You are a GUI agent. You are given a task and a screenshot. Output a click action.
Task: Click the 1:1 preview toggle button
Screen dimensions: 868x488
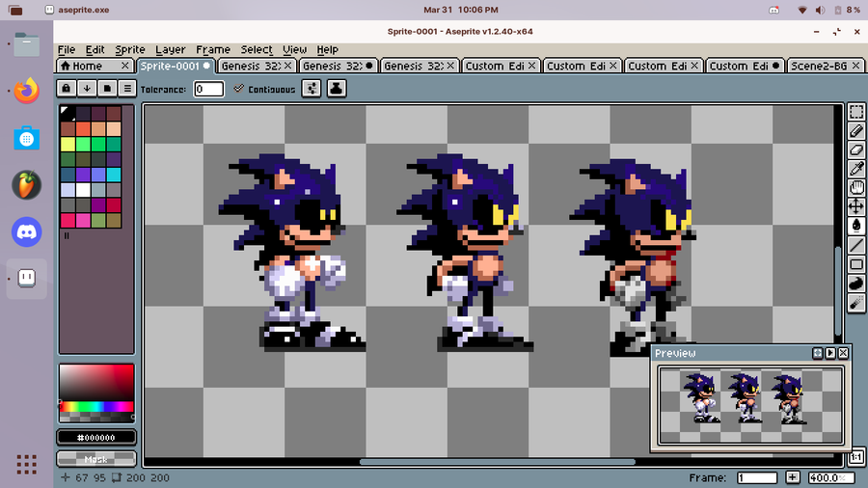point(856,457)
